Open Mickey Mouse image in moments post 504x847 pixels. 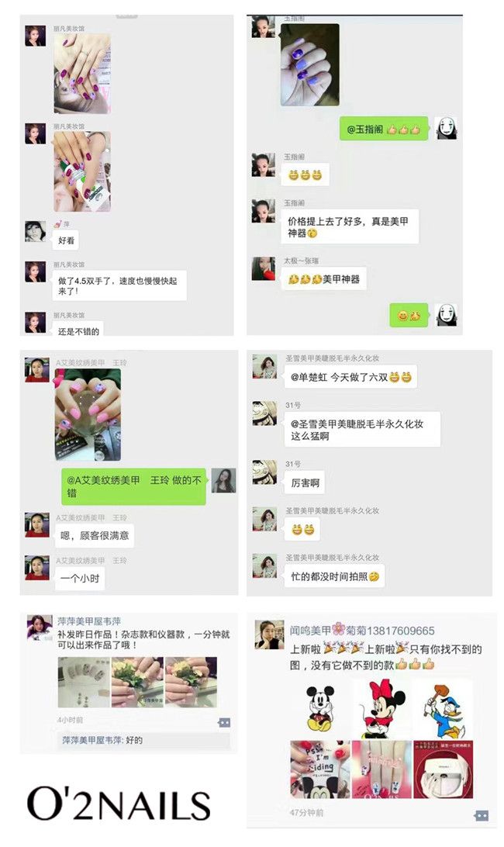320,709
